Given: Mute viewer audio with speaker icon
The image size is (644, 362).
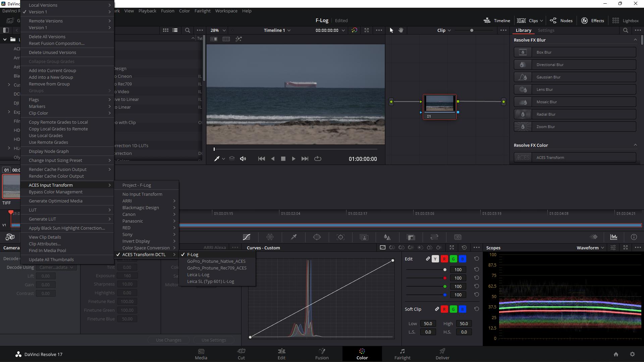Looking at the screenshot, I should click(243, 159).
